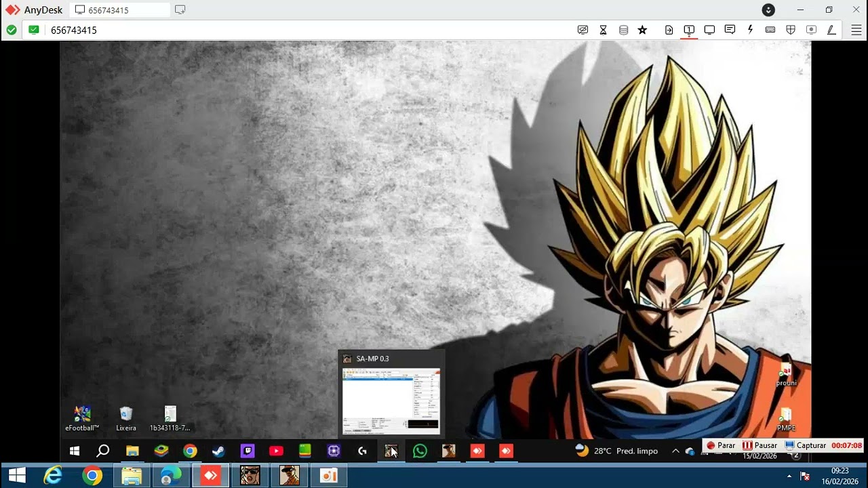Switch to AnyDesk on local taskbar

click(210, 476)
